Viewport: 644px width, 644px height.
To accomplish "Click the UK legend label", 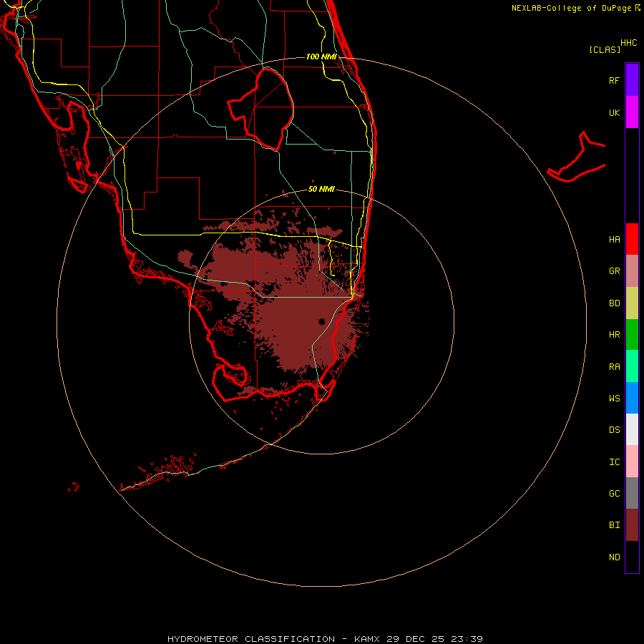I will click(x=614, y=112).
